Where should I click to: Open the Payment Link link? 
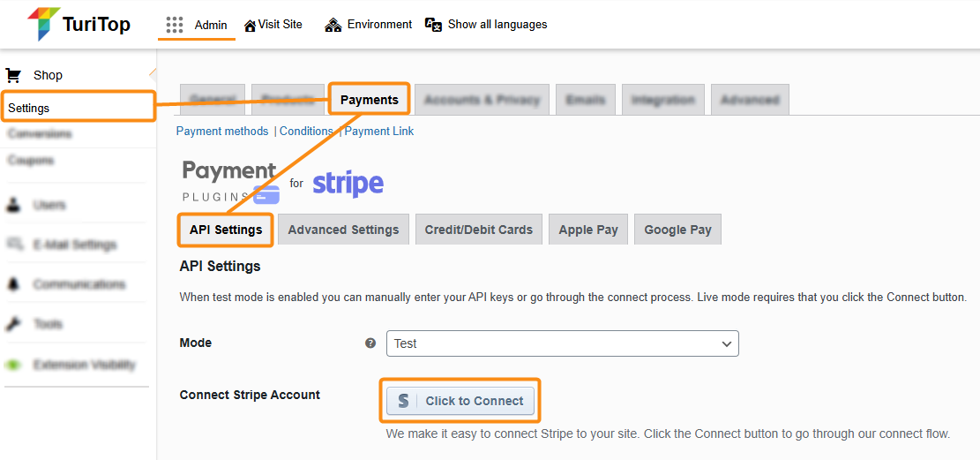coord(379,131)
